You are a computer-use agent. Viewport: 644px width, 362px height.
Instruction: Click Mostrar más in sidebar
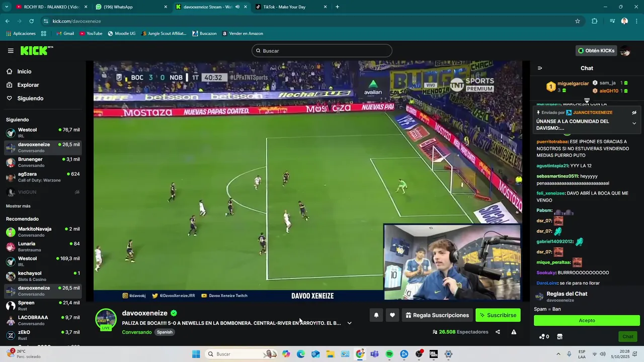click(x=18, y=206)
